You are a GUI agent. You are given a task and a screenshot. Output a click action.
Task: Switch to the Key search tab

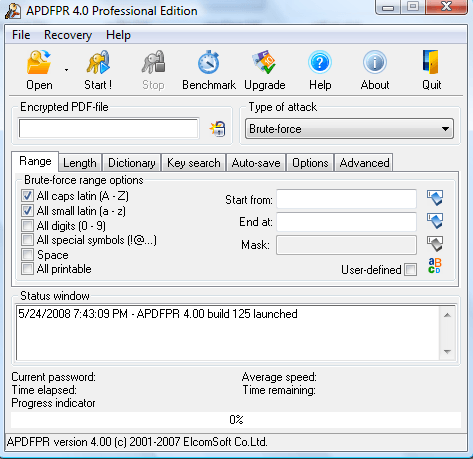pyautogui.click(x=194, y=163)
